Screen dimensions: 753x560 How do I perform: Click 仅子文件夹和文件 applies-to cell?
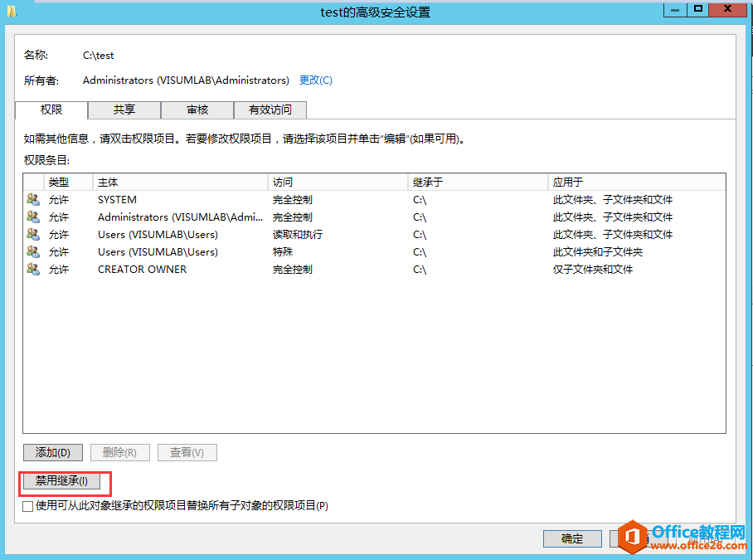593,270
